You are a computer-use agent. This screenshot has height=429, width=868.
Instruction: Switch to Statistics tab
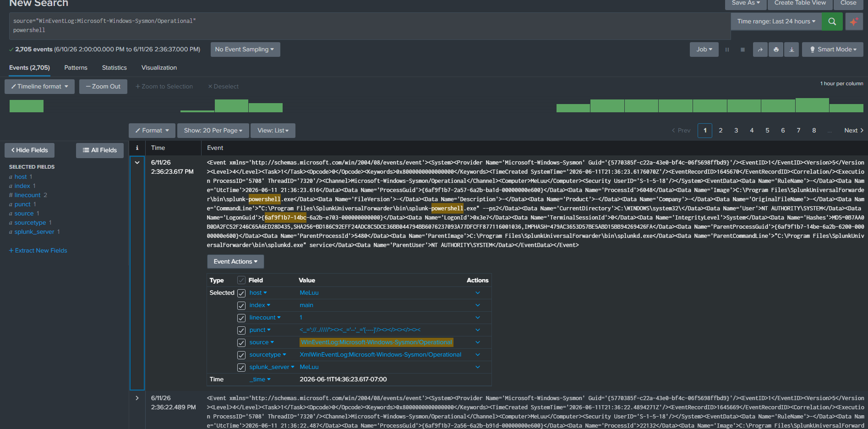114,68
